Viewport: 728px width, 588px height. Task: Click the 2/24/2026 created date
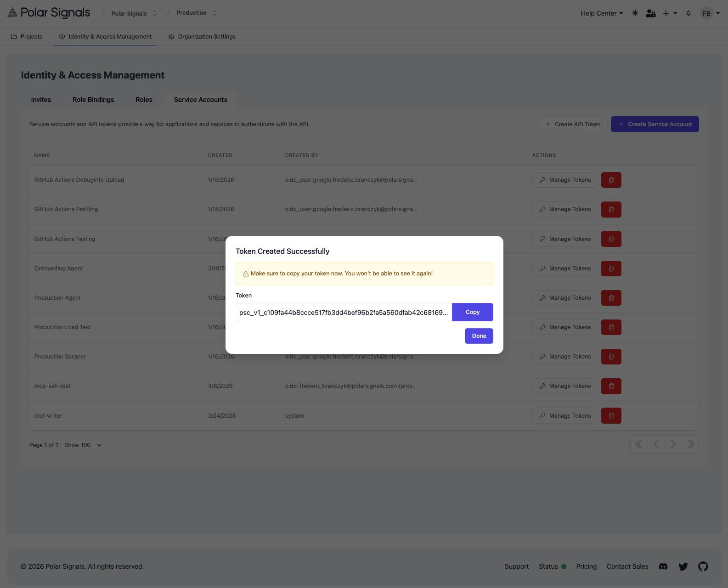222,416
